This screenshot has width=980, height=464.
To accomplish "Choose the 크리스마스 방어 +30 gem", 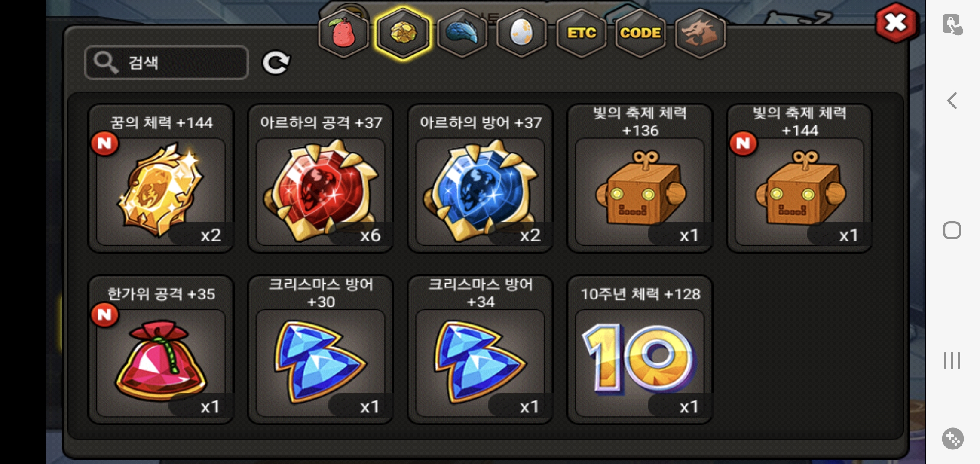I will [321, 350].
